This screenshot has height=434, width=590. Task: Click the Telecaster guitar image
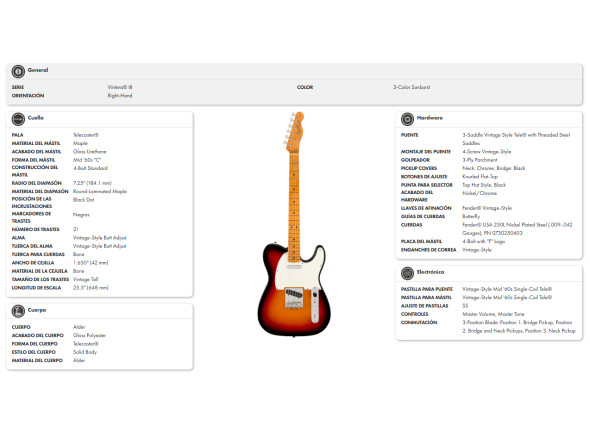click(x=294, y=224)
